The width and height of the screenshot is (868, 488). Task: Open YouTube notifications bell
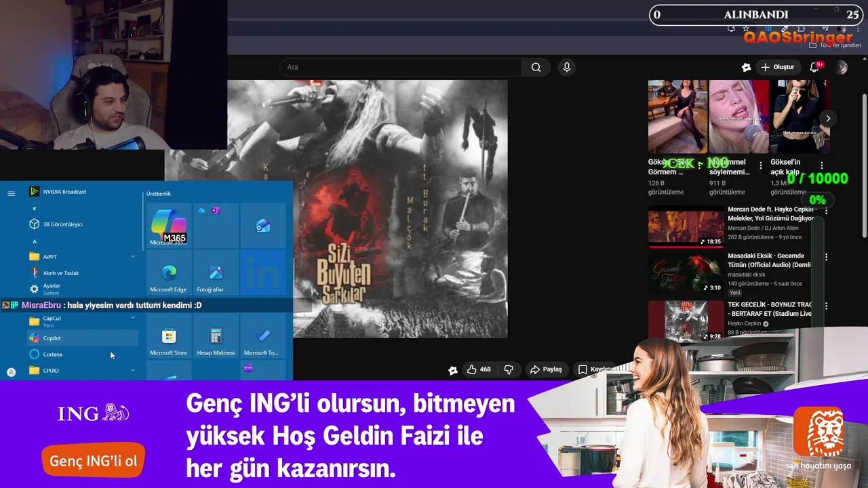click(x=815, y=67)
